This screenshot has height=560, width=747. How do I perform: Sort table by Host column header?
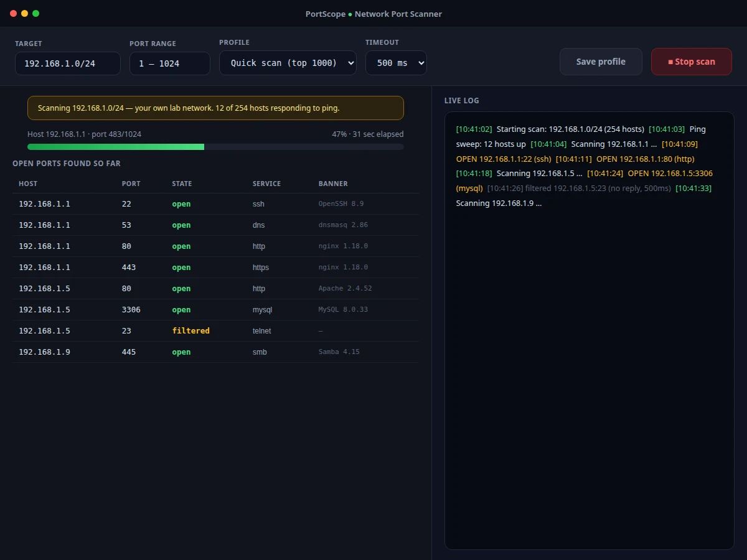(x=28, y=184)
